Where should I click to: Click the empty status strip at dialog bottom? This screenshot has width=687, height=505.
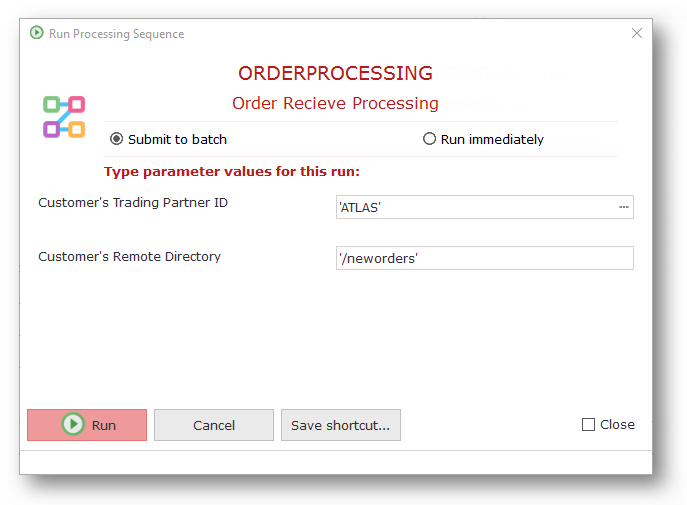click(335, 461)
